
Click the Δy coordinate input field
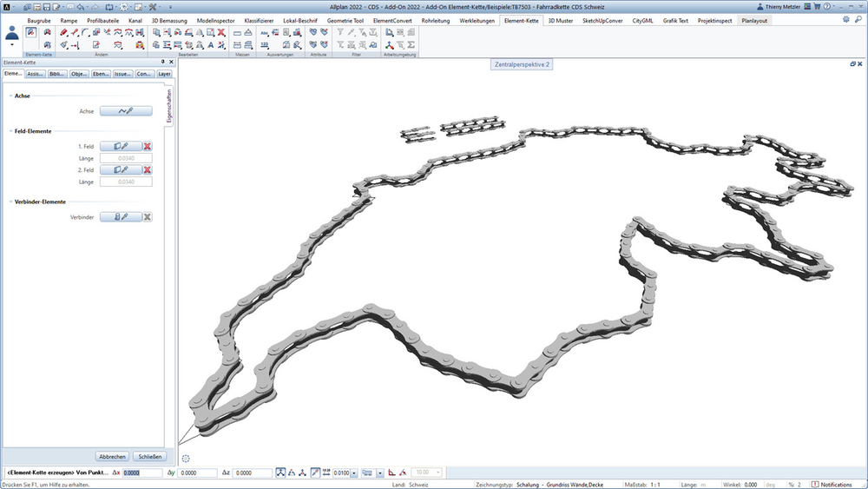pos(198,473)
